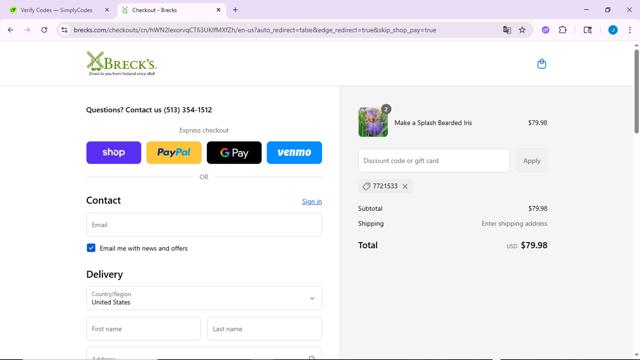Close the Verify Codes SimplyCodes tab
This screenshot has height=360, width=640.
coord(107,10)
